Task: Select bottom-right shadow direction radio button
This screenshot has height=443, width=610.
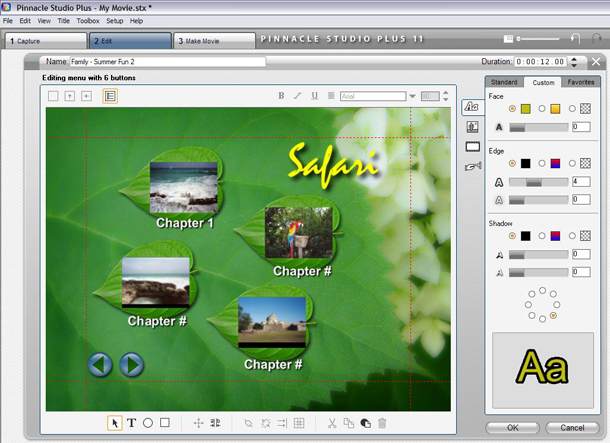Action: click(553, 315)
